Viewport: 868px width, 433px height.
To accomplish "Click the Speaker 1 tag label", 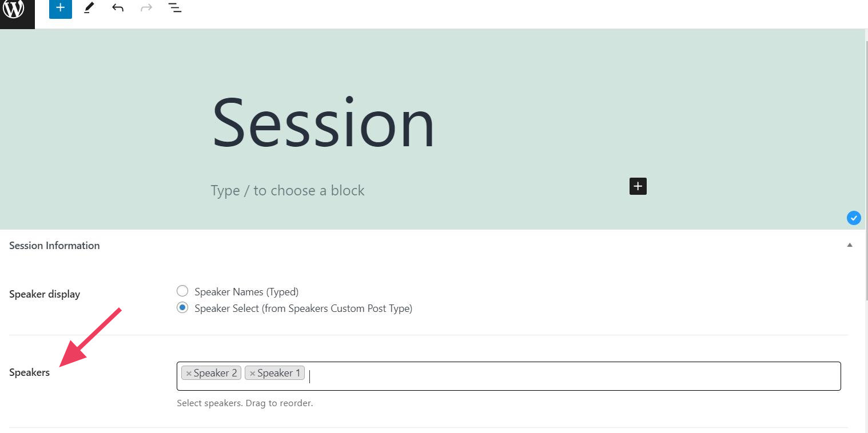I will [x=278, y=373].
